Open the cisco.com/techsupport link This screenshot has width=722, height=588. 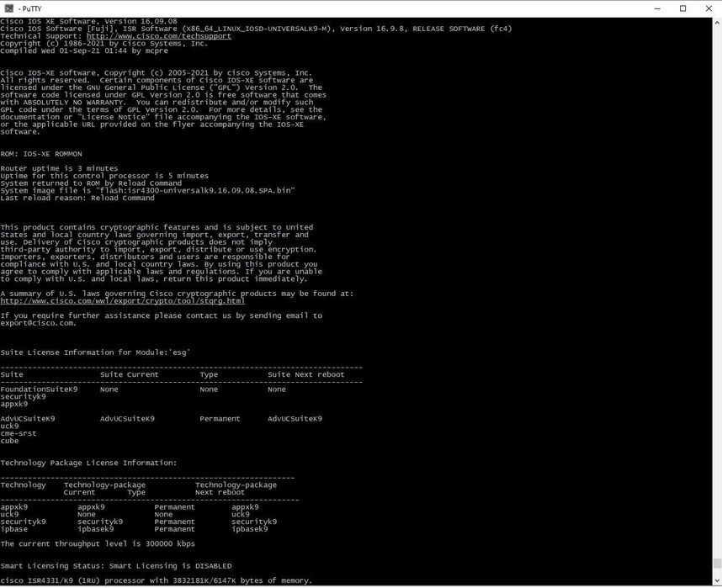[x=159, y=36]
